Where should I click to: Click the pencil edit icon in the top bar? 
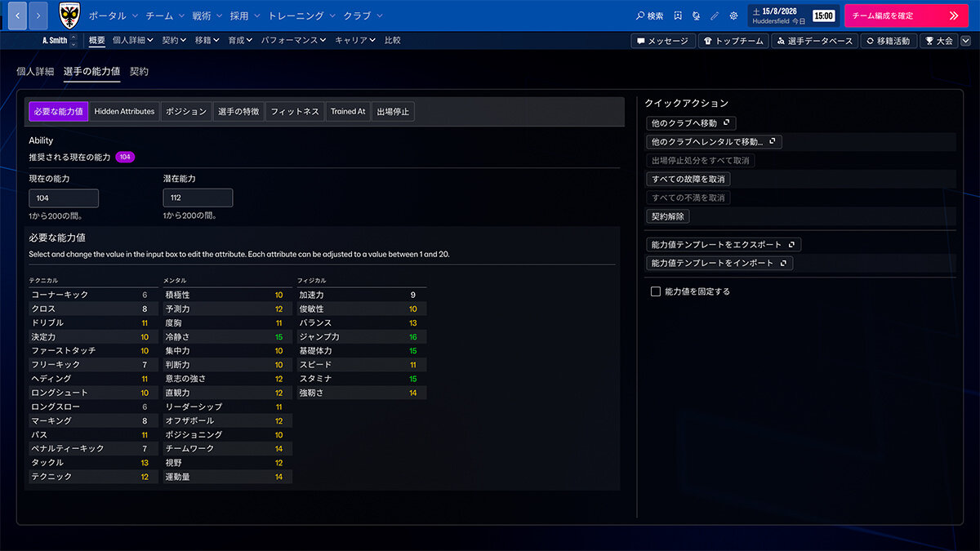tap(715, 16)
